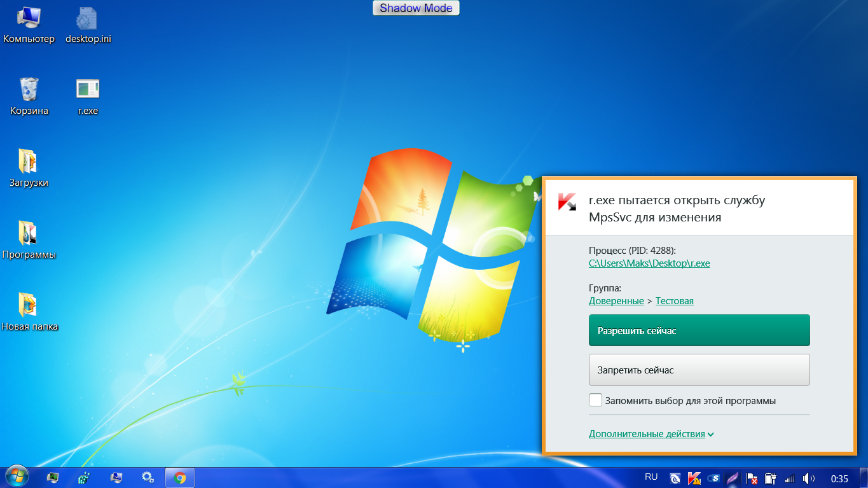Screen dimensions: 868x488
Task: Tick the Запомнить выбор для этой программы checkbox
Action: 595,400
